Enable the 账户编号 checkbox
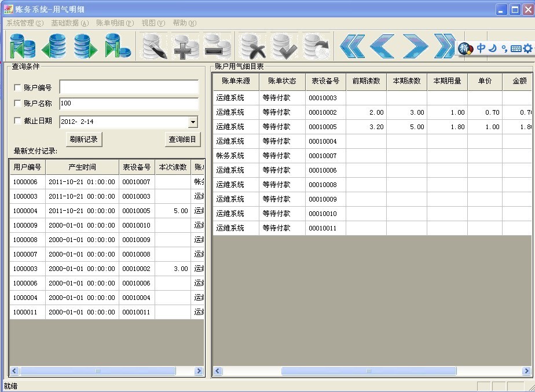The width and height of the screenshot is (535, 392). [x=17, y=88]
